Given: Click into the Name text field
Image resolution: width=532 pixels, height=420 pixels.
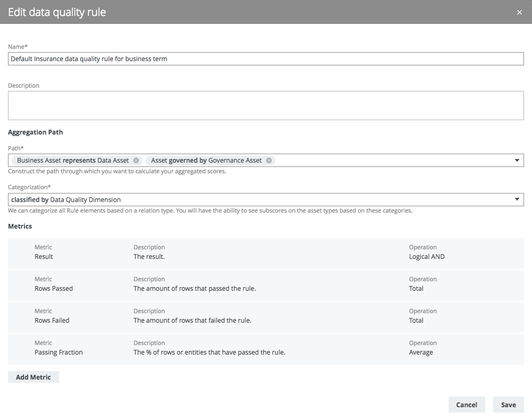Looking at the screenshot, I should [265, 59].
